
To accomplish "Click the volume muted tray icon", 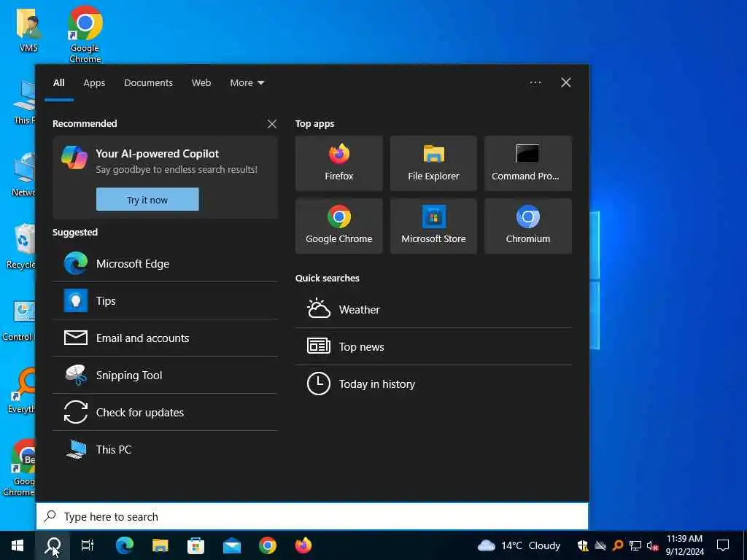I will pos(652,545).
